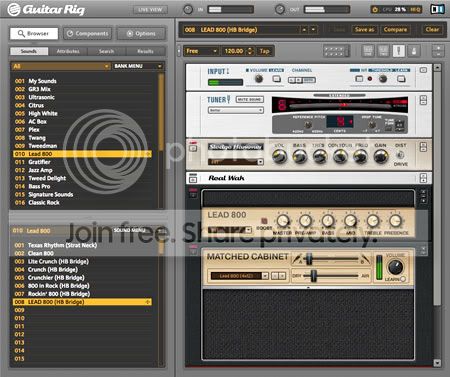Open the Browser panel tab
The width and height of the screenshot is (450, 377).
click(34, 33)
